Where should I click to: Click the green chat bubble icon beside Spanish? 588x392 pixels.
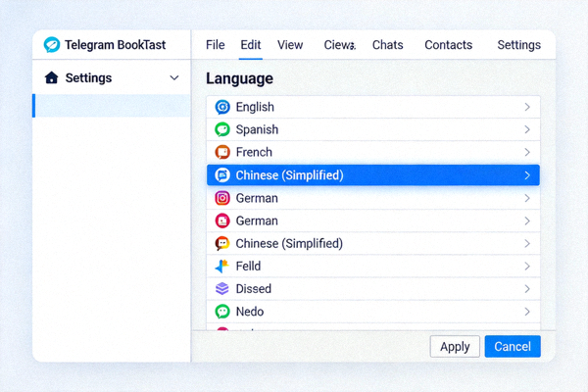pos(222,129)
